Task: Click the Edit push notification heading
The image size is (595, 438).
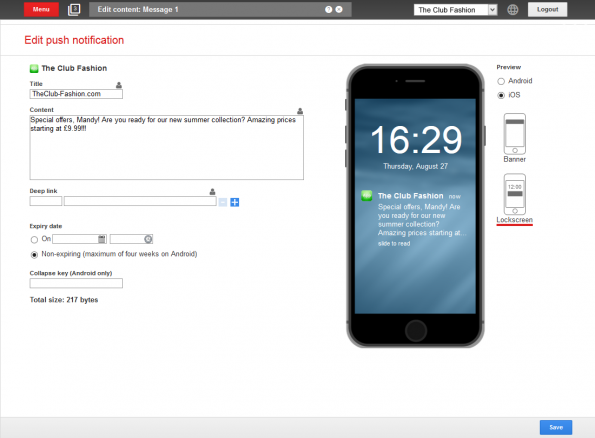Action: point(74,40)
